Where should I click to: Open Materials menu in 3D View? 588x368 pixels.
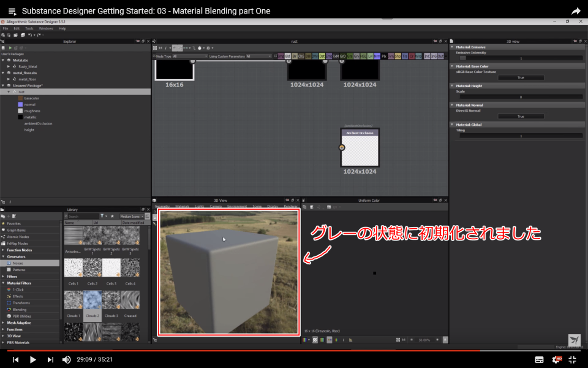[x=183, y=207]
